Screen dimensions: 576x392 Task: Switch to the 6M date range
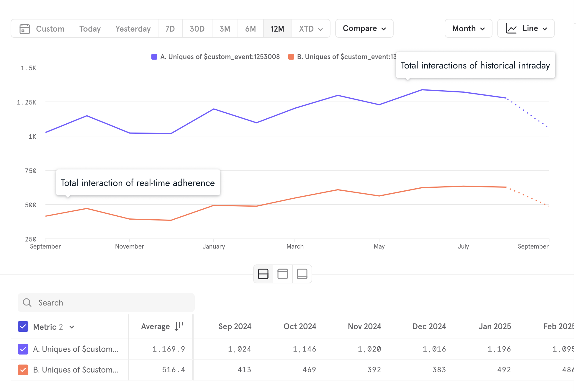pyautogui.click(x=250, y=29)
